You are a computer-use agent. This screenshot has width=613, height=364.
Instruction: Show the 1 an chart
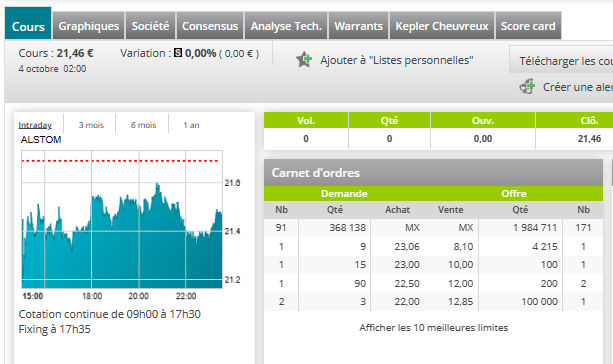(x=191, y=125)
